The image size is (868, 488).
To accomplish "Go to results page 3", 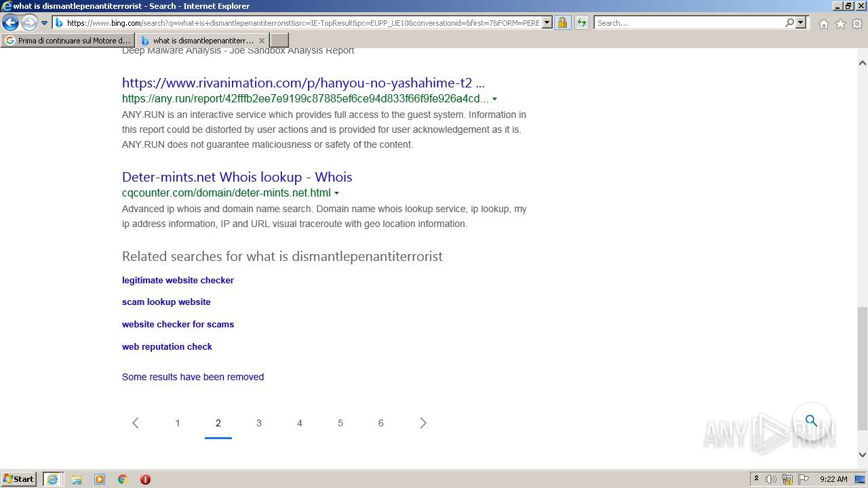I will tap(259, 423).
